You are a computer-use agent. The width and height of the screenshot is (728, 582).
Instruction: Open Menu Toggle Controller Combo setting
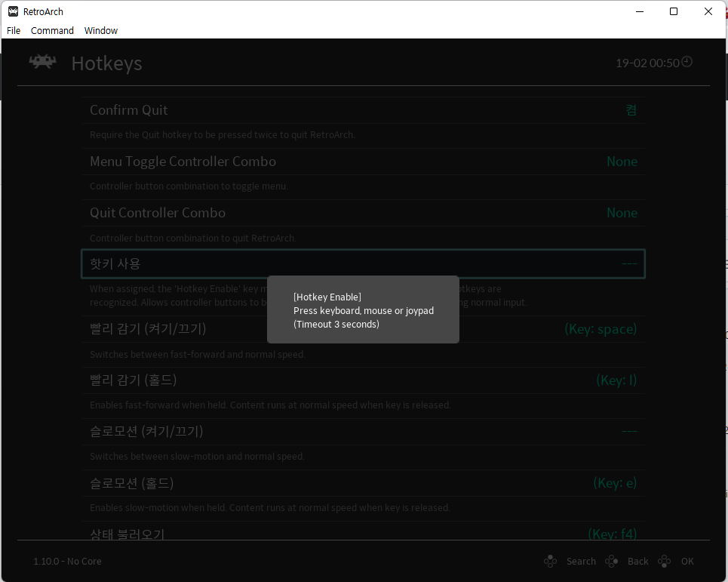[363, 162]
